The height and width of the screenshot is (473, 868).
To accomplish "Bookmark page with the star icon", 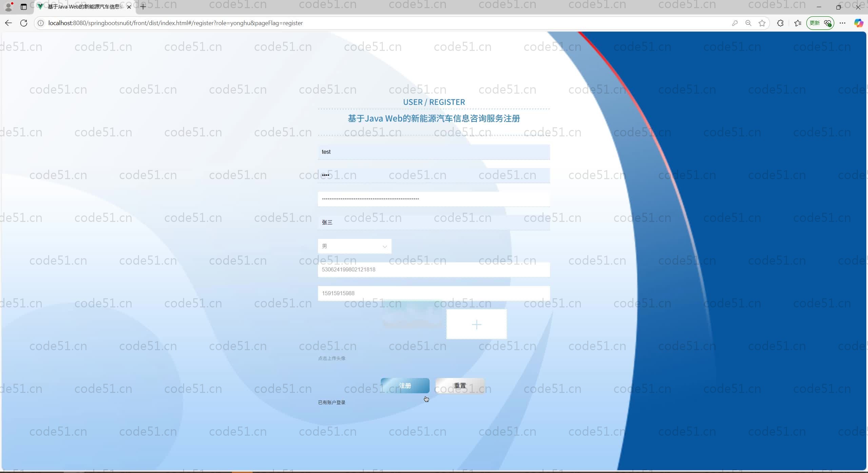I will [x=762, y=23].
